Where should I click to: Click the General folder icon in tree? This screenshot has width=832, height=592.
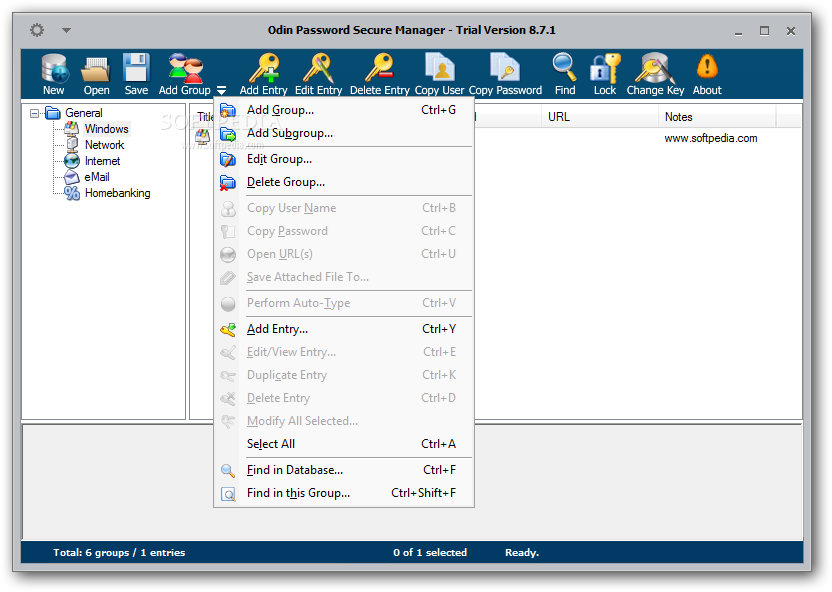coord(53,112)
